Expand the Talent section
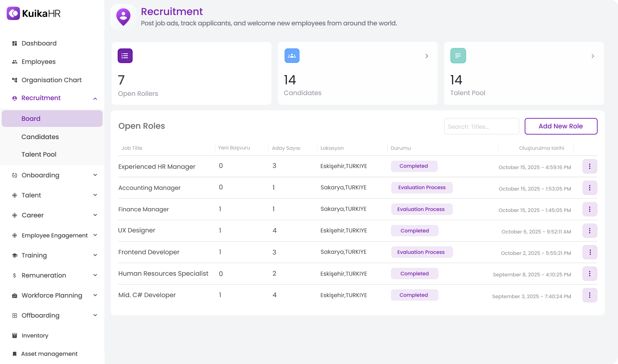618x364 pixels. pyautogui.click(x=95, y=195)
